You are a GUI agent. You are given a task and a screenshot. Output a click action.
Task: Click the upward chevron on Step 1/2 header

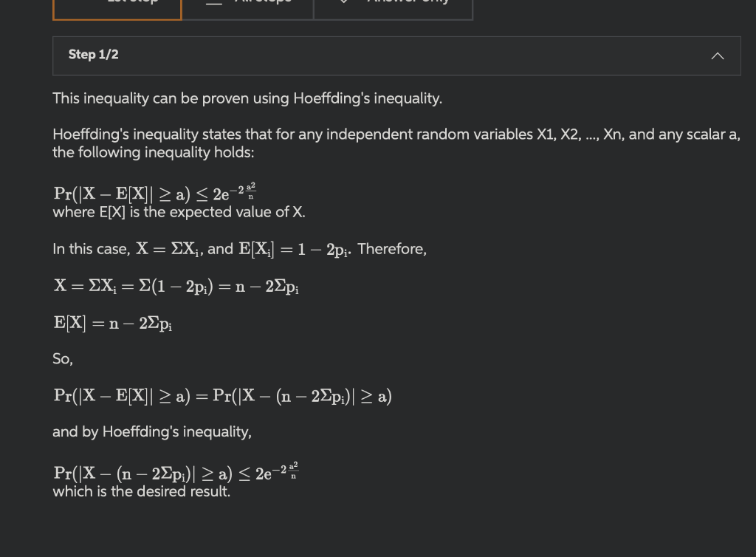click(x=717, y=55)
